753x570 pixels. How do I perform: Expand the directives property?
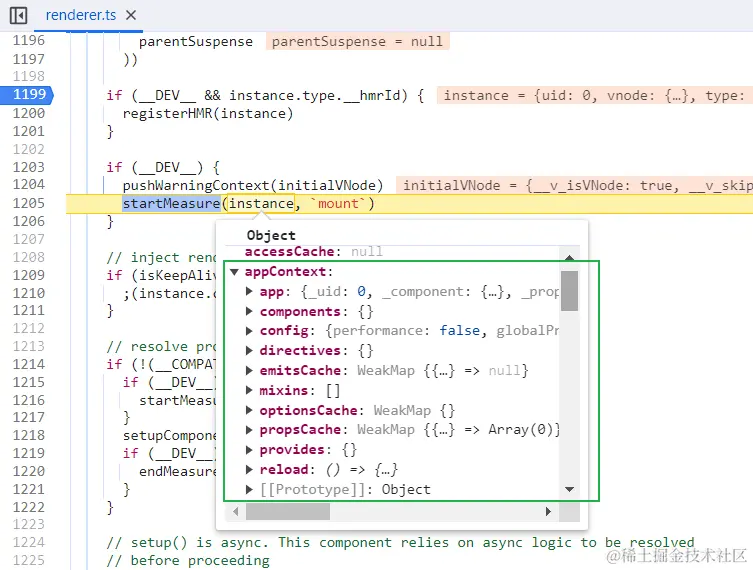249,351
